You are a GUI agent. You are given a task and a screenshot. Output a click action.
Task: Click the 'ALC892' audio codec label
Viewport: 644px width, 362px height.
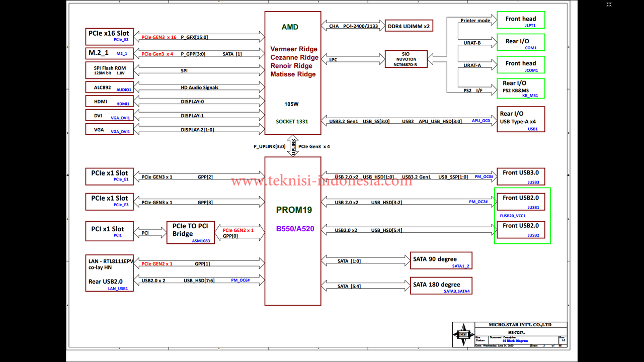[102, 87]
